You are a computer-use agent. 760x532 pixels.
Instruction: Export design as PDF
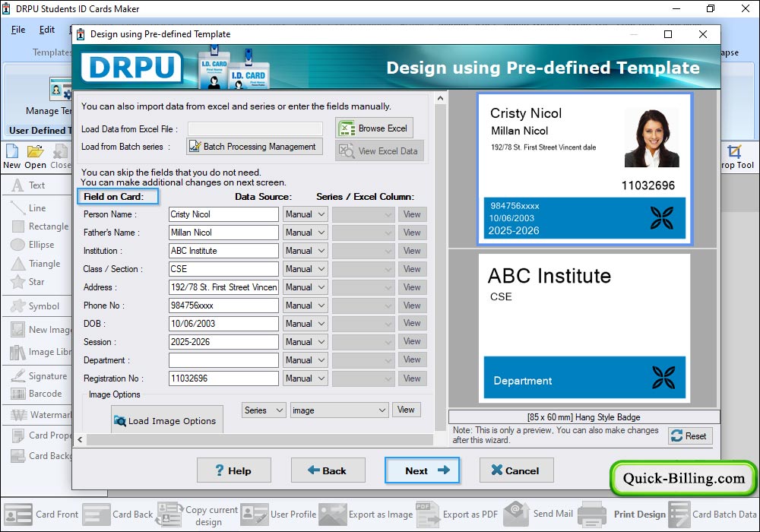point(457,514)
